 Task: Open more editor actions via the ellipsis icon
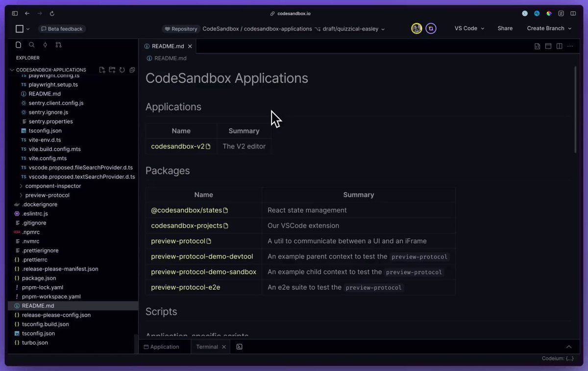(570, 46)
